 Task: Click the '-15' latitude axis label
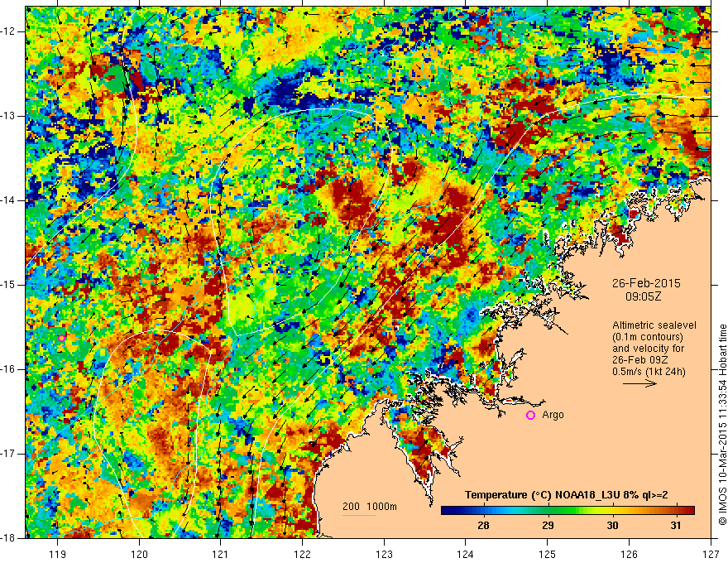pyautogui.click(x=9, y=285)
